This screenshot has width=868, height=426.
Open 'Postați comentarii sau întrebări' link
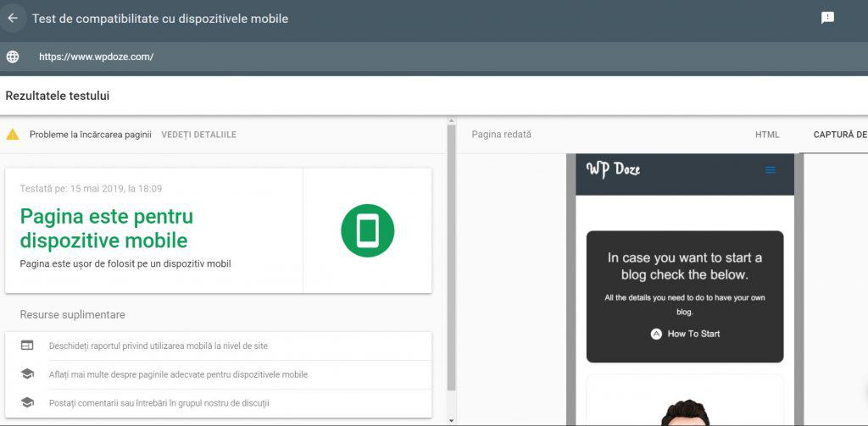point(159,403)
